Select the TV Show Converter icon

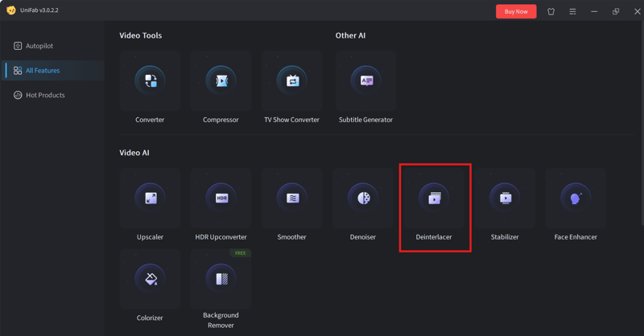click(x=291, y=81)
